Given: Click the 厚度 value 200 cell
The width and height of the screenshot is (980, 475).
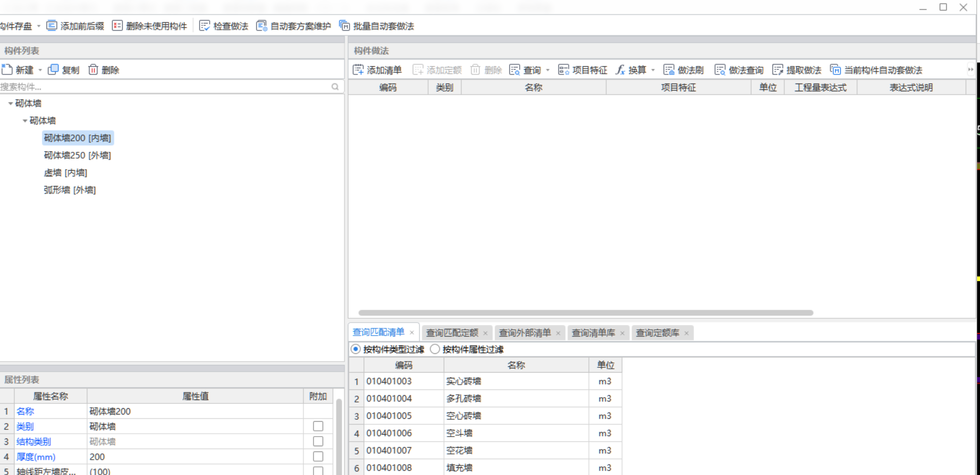Looking at the screenshot, I should (x=195, y=457).
